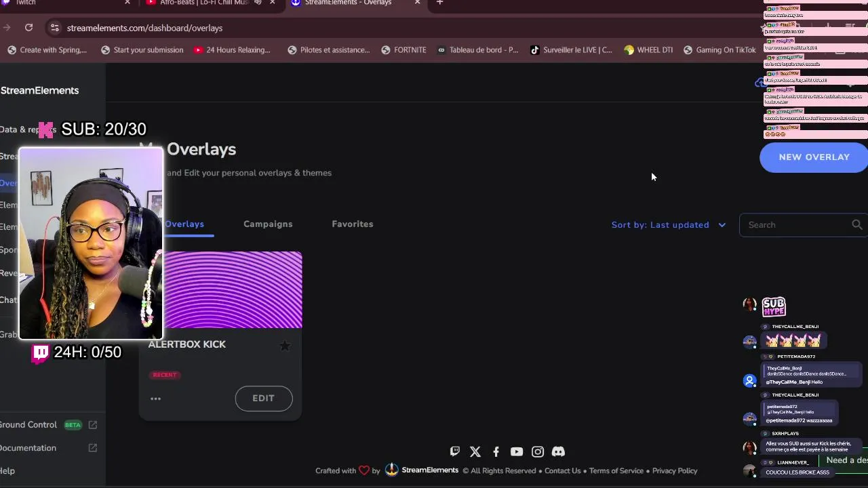
Task: Open Privacy Policy footer link
Action: coord(675,471)
